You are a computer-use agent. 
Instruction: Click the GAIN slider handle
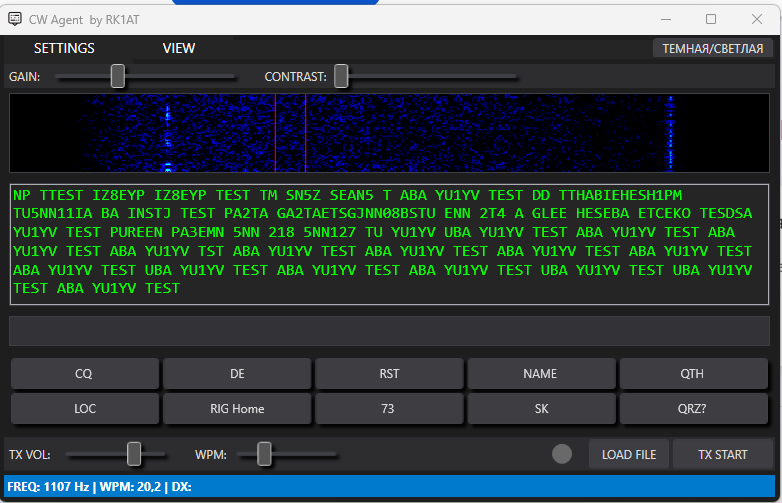coord(118,76)
